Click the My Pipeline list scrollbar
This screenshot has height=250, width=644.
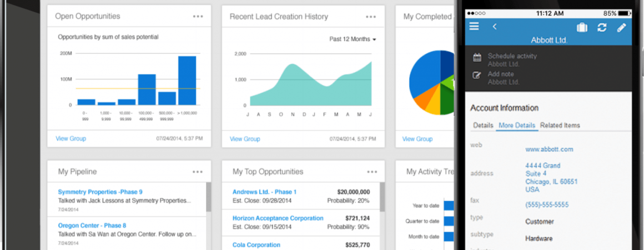208,197
